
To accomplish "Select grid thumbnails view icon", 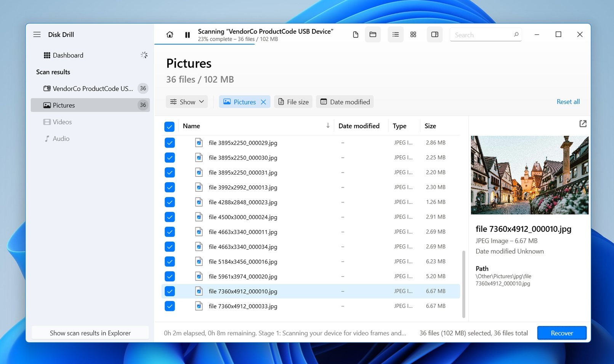I will [x=413, y=35].
